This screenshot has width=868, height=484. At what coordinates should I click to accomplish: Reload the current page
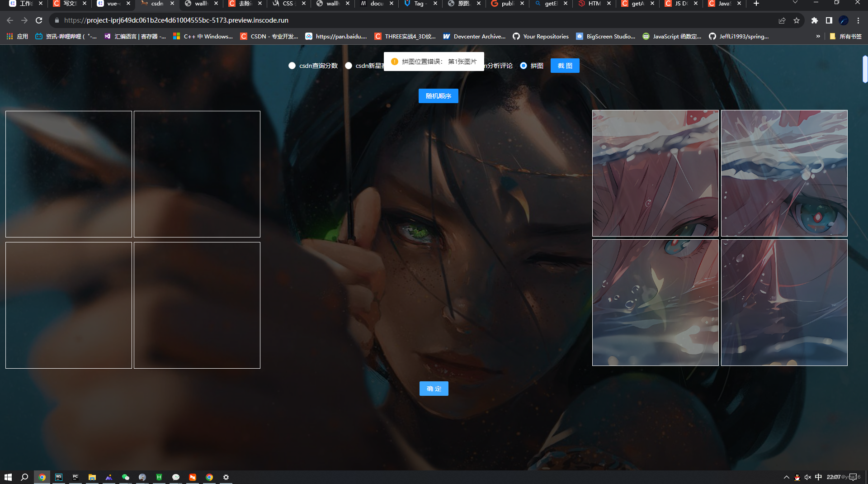click(x=39, y=20)
